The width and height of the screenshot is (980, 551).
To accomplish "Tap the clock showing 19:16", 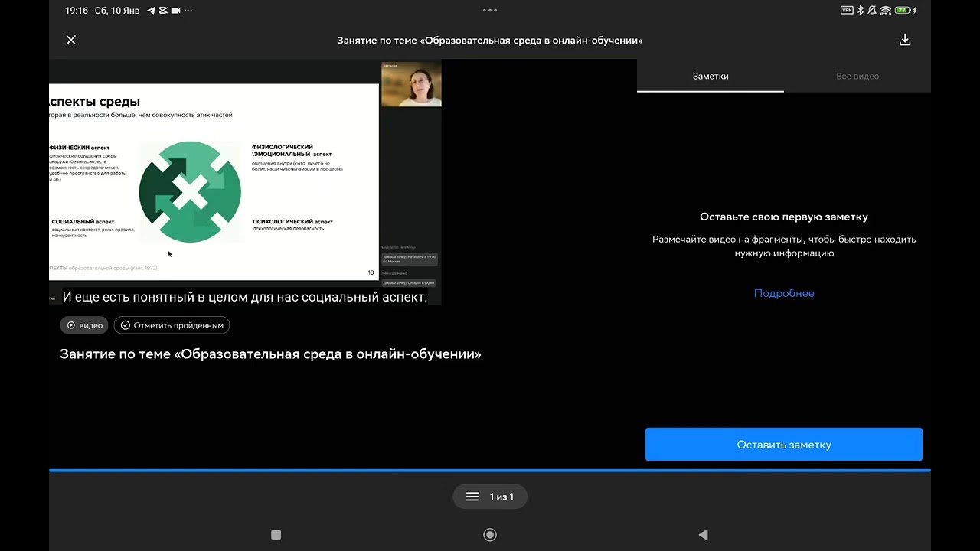I will click(x=76, y=11).
